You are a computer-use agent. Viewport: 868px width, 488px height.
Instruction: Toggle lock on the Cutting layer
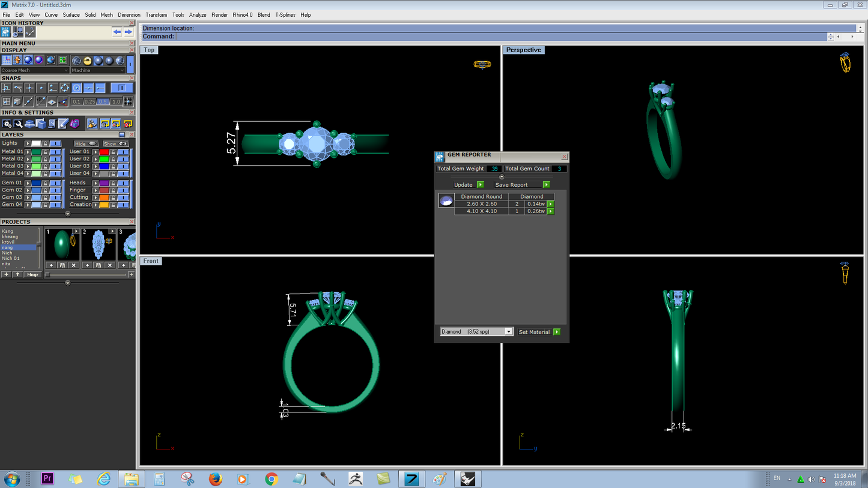point(113,197)
